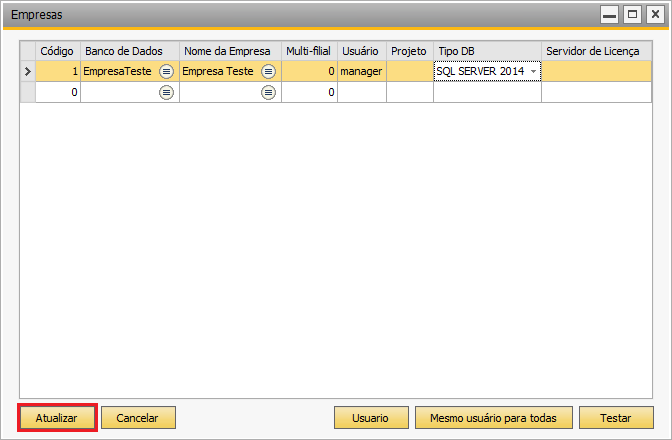
Task: Click the Cancelar button
Action: (138, 418)
